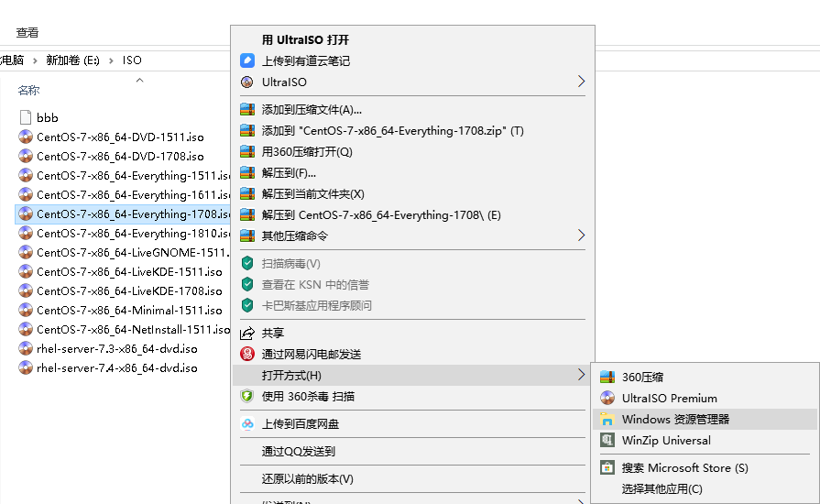
Task: Expand the 其他压缩命令 submenu arrow
Action: point(581,236)
